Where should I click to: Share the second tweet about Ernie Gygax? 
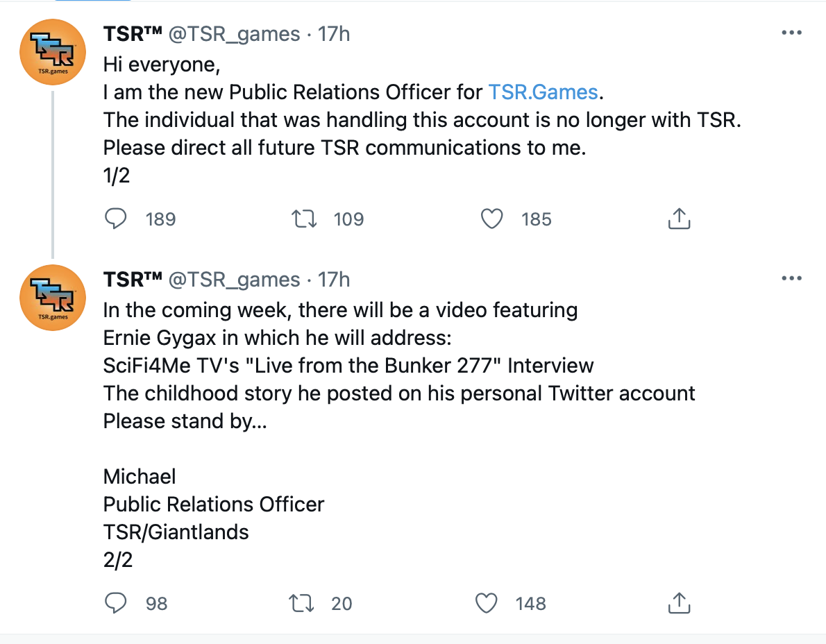[679, 604]
